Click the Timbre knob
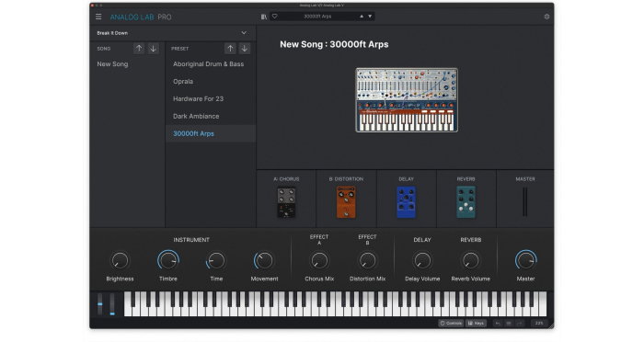 tap(168, 260)
